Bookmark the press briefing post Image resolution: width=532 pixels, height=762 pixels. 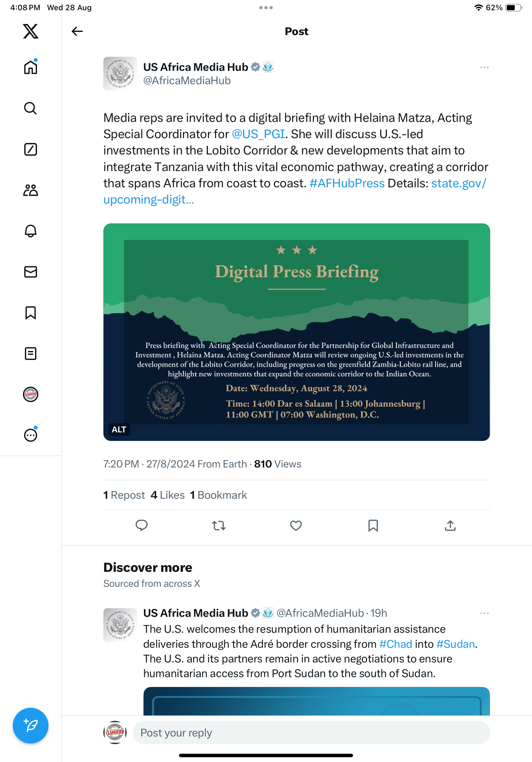coord(373,525)
